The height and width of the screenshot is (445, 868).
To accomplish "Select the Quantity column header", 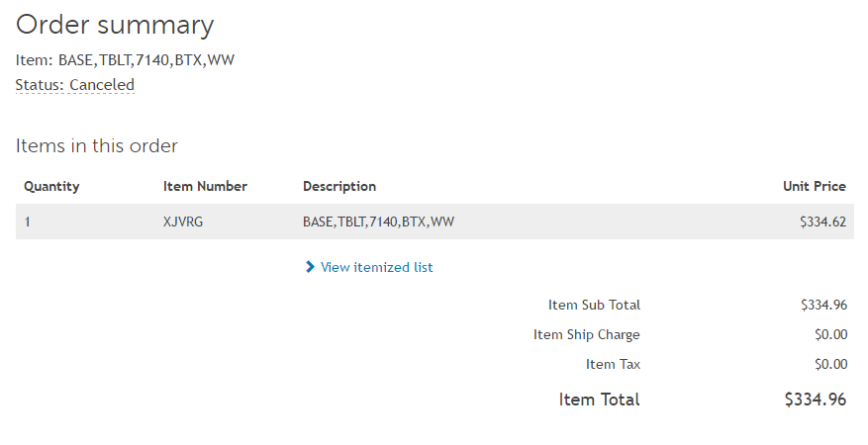I will pos(51,186).
